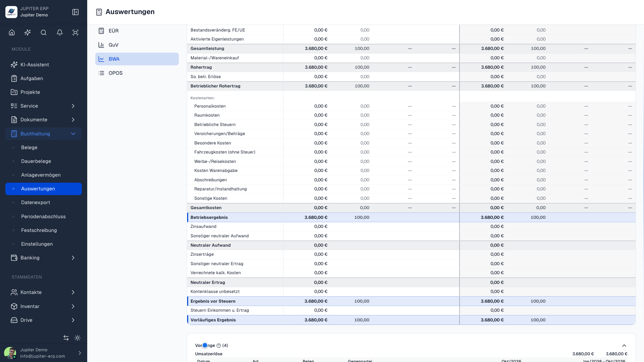Expand the Inventar submenu
The image size is (644, 362).
(73, 306)
